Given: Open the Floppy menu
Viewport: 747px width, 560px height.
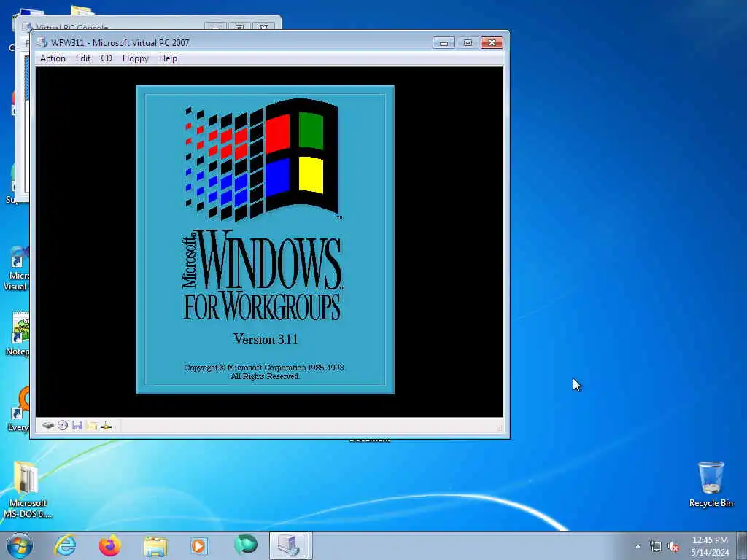Looking at the screenshot, I should pyautogui.click(x=135, y=58).
